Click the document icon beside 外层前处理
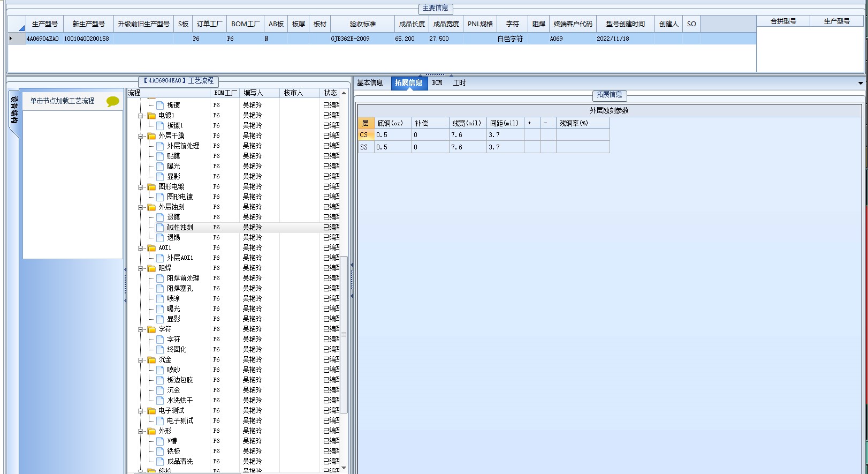Image resolution: width=868 pixels, height=474 pixels. pyautogui.click(x=160, y=146)
